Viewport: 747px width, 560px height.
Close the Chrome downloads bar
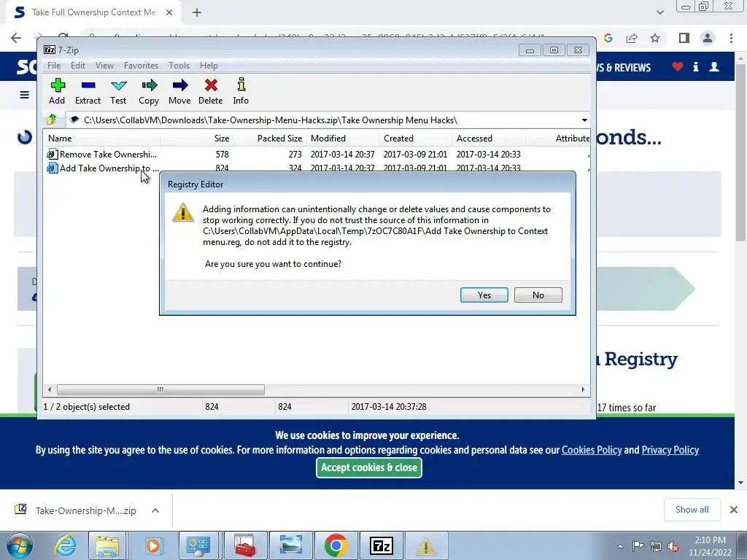tap(734, 510)
